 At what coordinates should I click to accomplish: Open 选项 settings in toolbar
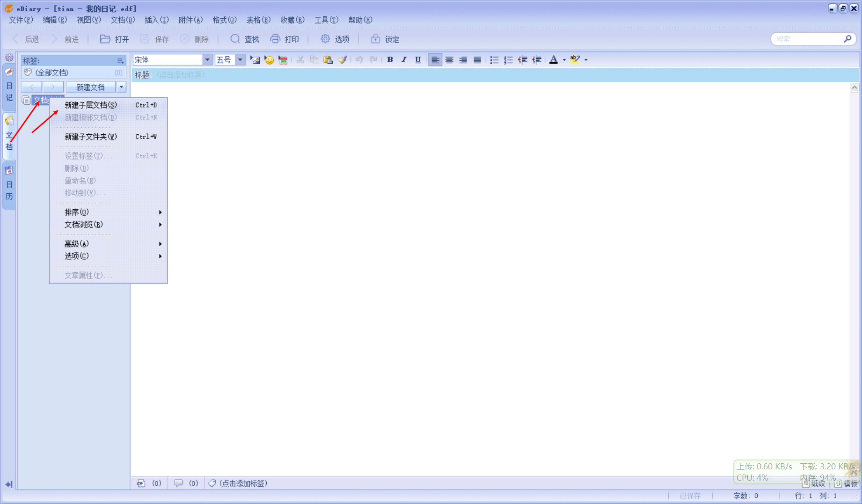coord(335,39)
